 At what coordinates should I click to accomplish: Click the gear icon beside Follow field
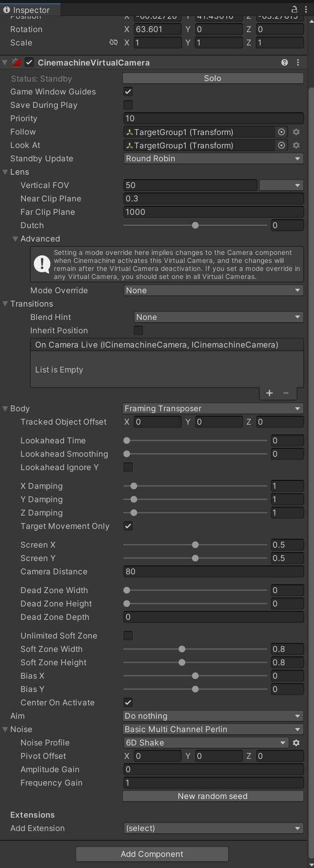click(296, 132)
